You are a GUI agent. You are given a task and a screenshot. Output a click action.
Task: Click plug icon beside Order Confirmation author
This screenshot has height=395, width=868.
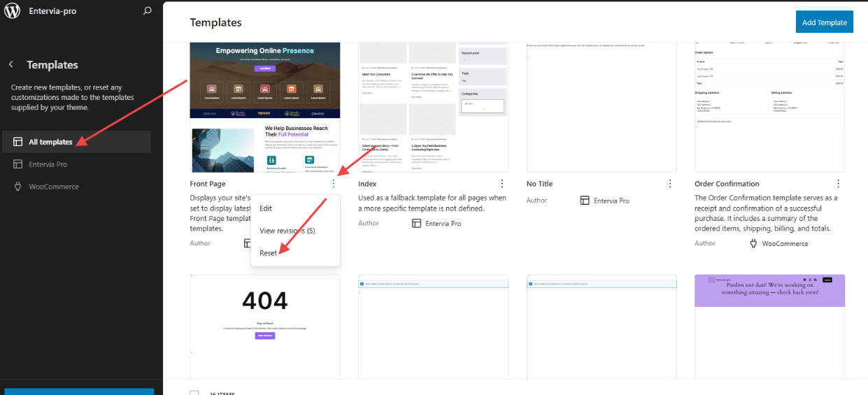[x=753, y=243]
